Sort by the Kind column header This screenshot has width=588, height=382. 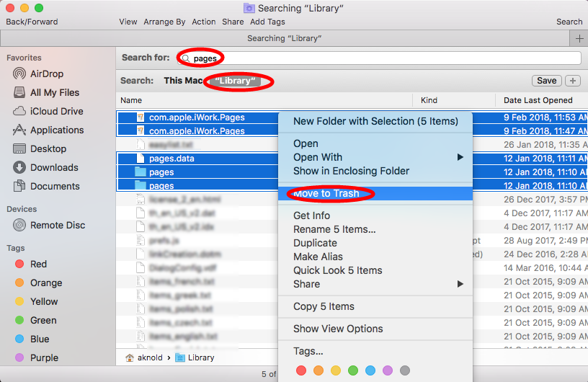[x=454, y=100]
